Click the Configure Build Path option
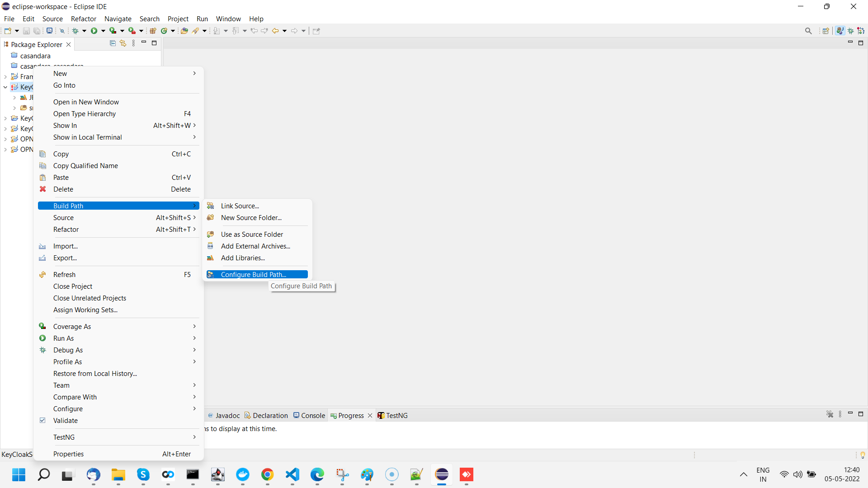 point(253,274)
